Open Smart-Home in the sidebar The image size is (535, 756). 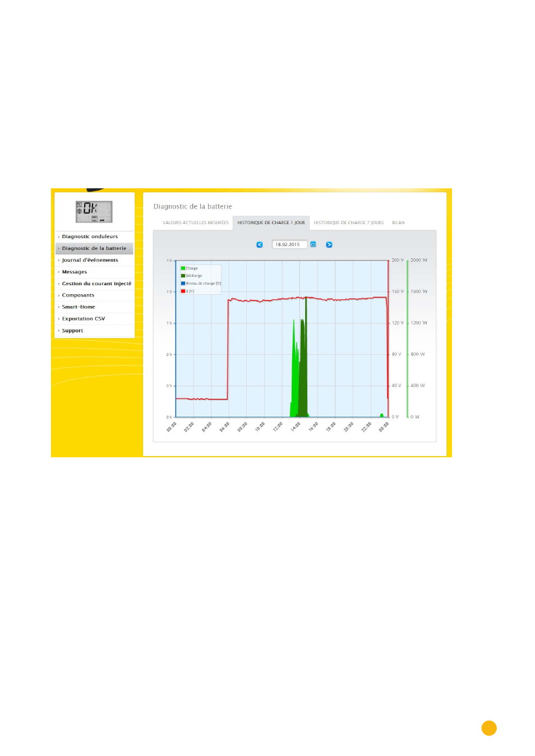pos(94,307)
